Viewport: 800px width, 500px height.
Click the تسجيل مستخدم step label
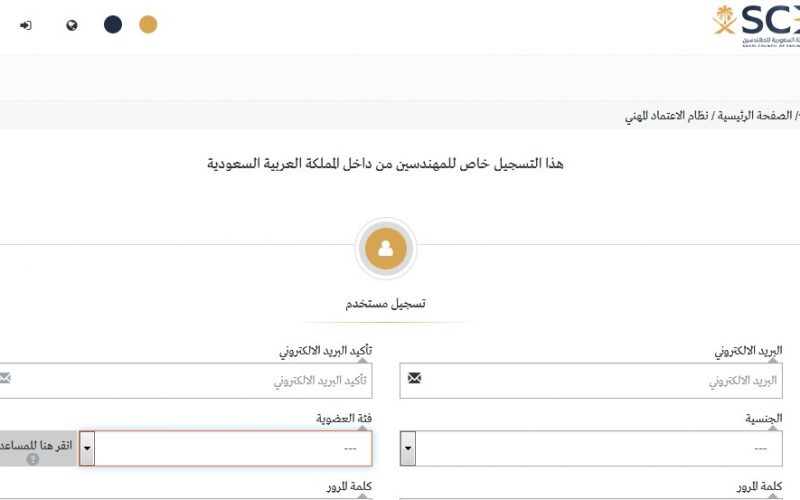[385, 304]
